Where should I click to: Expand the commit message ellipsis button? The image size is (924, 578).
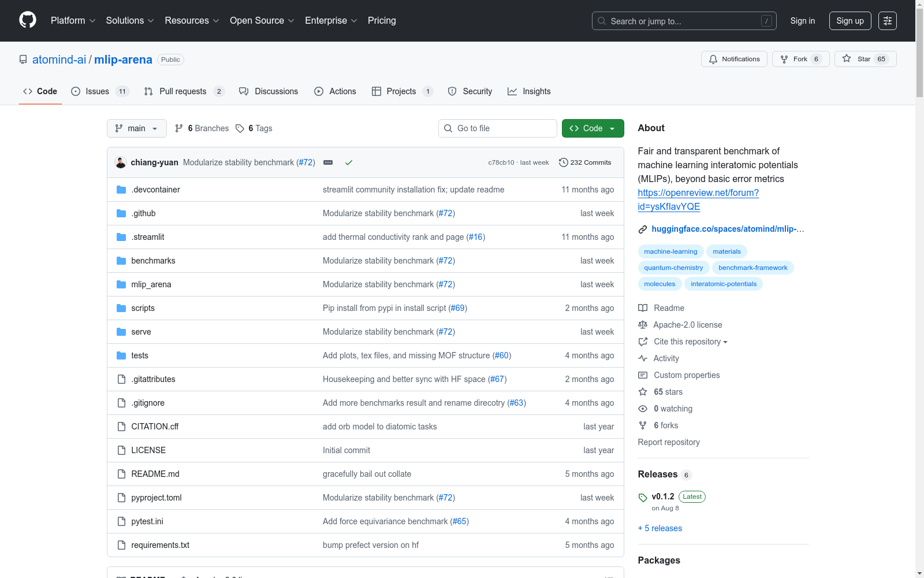click(x=328, y=162)
